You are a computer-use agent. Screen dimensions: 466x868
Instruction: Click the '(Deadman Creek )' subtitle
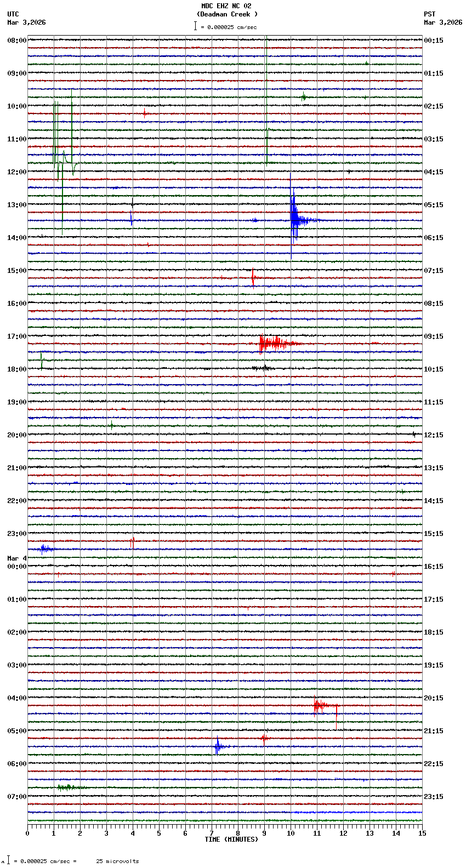point(227,14)
